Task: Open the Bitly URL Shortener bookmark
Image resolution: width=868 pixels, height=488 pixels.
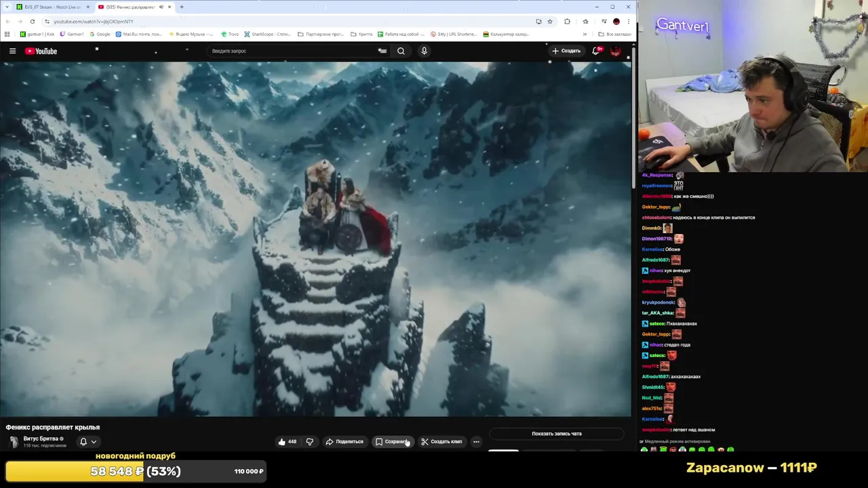Action: pyautogui.click(x=454, y=34)
